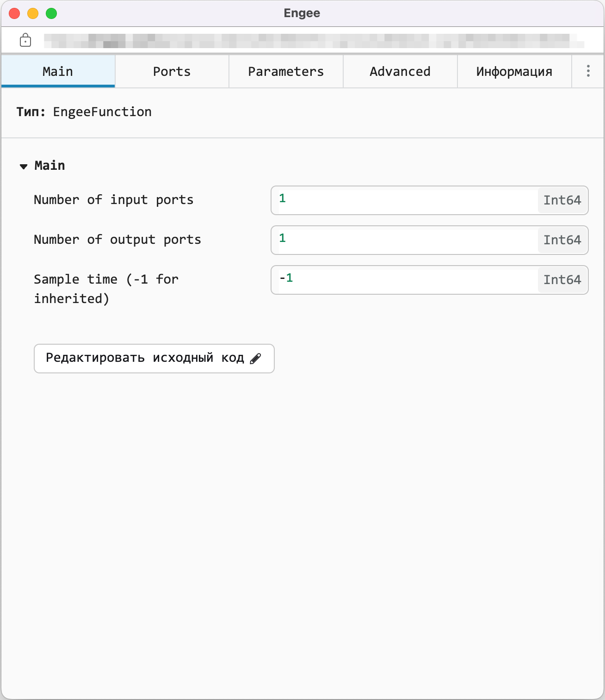Screen dimensions: 605x700
Task: Click Int64 label of input ports field
Action: [562, 200]
